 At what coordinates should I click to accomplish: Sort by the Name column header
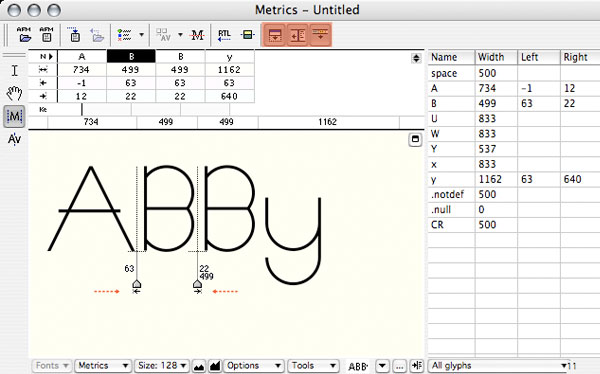click(452, 57)
